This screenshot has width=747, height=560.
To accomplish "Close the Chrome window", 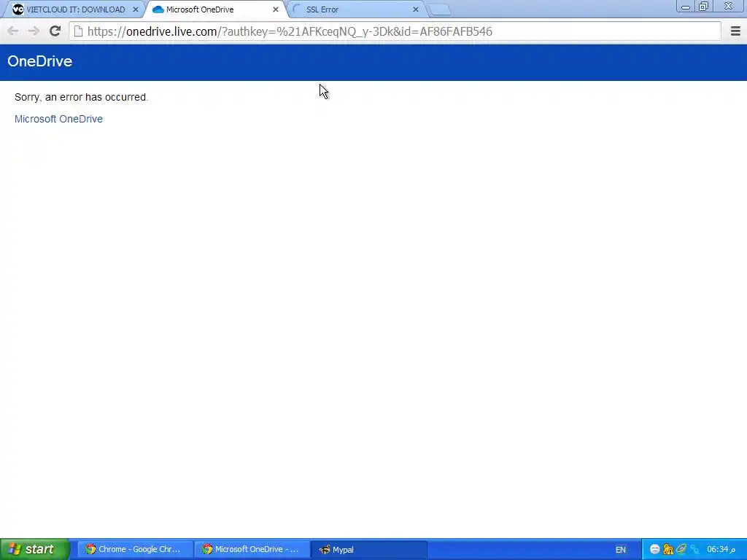I will point(729,6).
